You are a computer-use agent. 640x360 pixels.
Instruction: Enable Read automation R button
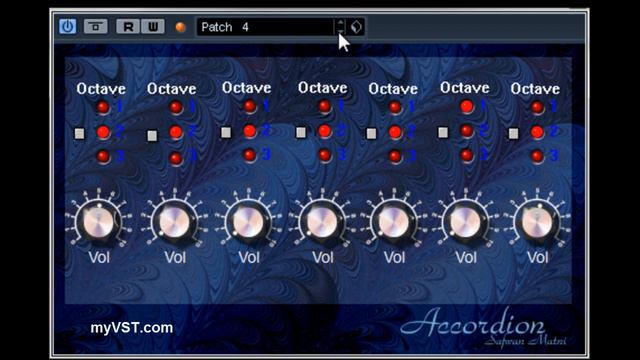pos(128,27)
